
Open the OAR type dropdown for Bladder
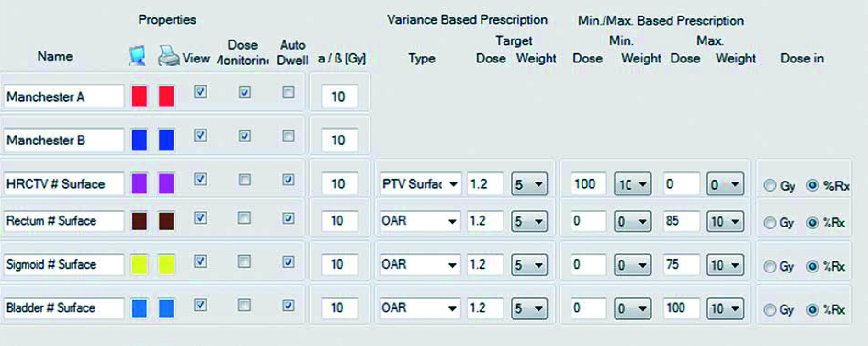(x=452, y=308)
